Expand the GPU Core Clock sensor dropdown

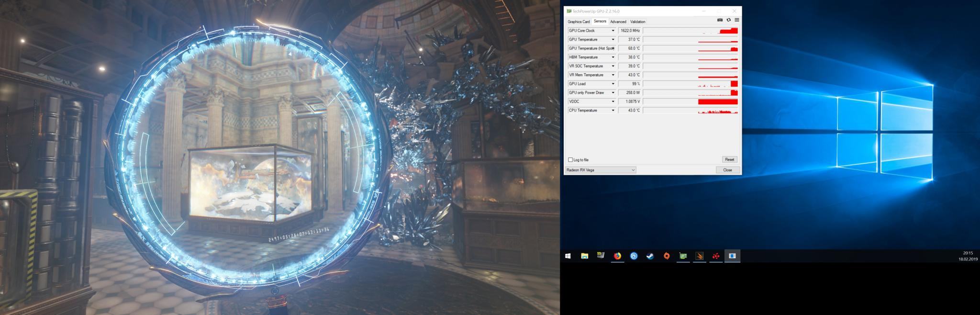[x=613, y=31]
